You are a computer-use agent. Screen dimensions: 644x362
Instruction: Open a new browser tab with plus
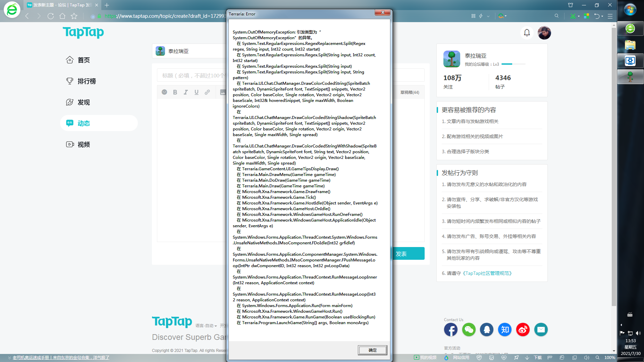[107, 5]
